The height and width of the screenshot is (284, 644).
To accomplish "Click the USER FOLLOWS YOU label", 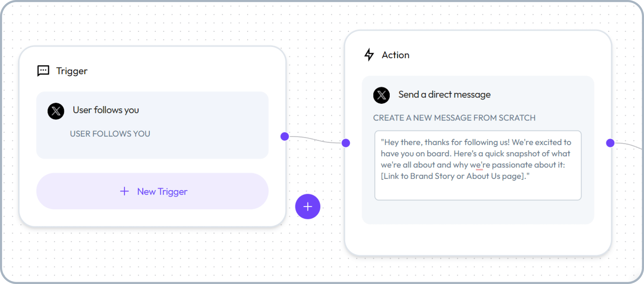I will coord(109,134).
